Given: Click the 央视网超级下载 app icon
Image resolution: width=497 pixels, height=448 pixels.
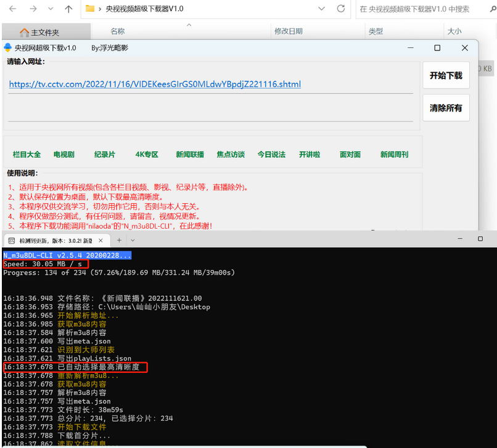Looking at the screenshot, I should click(x=8, y=48).
